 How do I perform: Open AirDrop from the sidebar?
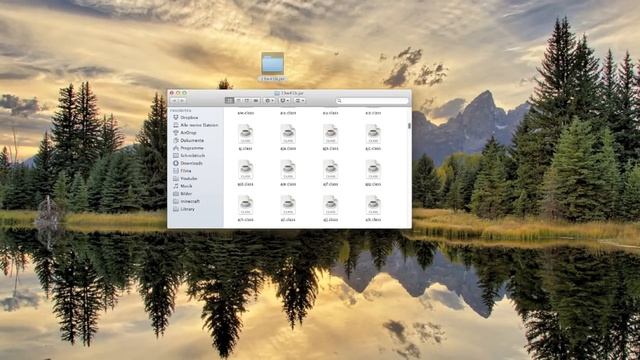[x=184, y=133]
